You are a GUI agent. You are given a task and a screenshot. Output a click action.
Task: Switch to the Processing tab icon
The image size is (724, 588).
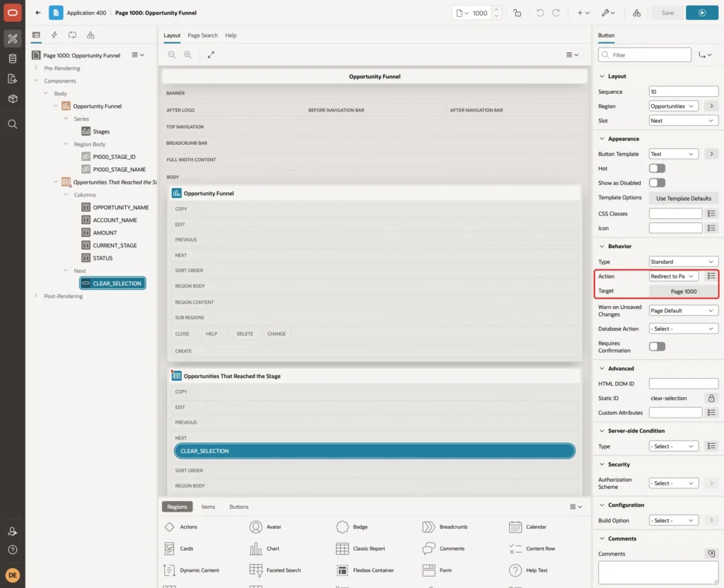pyautogui.click(x=73, y=35)
